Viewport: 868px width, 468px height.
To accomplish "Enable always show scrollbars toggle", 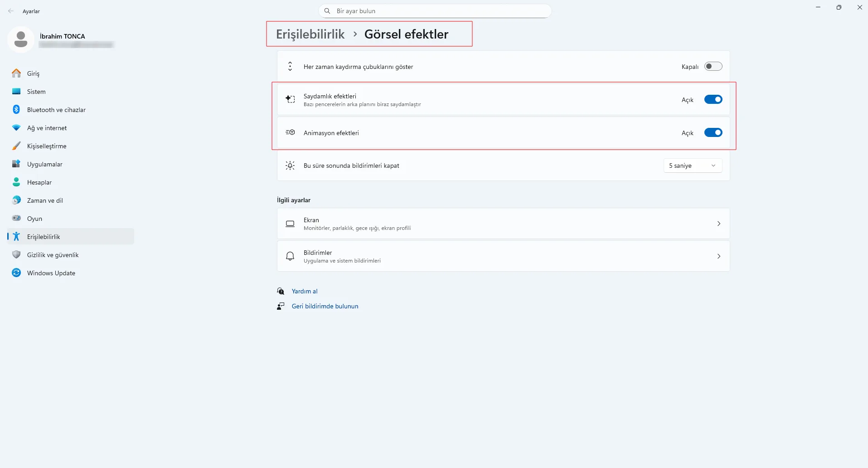I will [713, 67].
